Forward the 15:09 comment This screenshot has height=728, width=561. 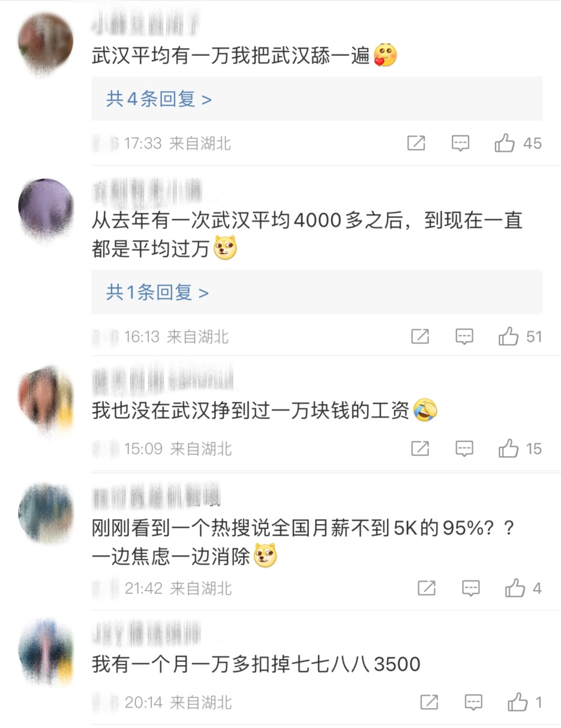pyautogui.click(x=420, y=449)
